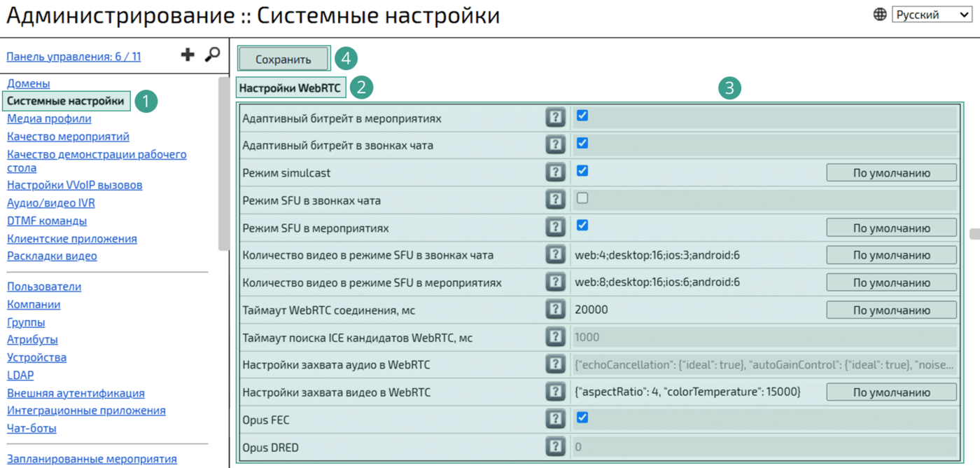
Task: Open help icon for Opus FEC
Action: point(555,419)
